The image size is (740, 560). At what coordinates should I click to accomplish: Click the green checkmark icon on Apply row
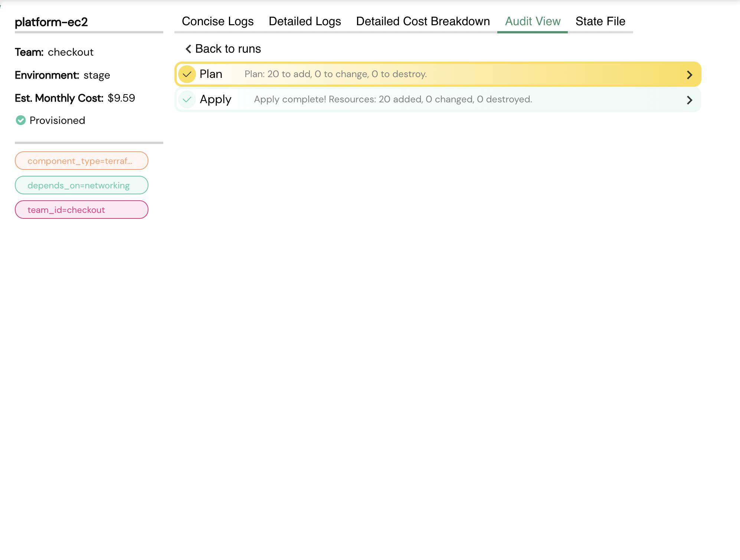(x=187, y=99)
